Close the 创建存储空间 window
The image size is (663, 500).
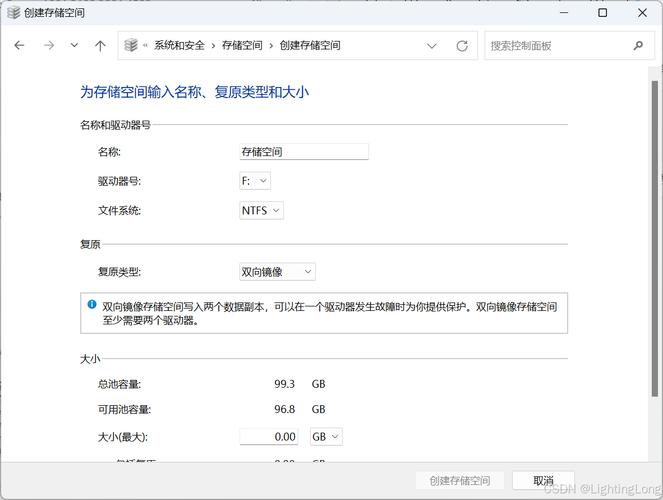[642, 13]
